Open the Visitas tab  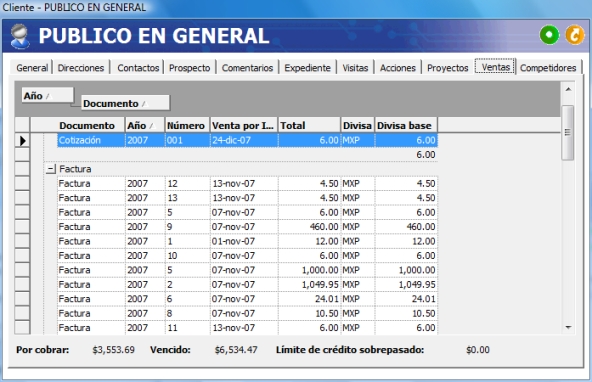(x=355, y=68)
